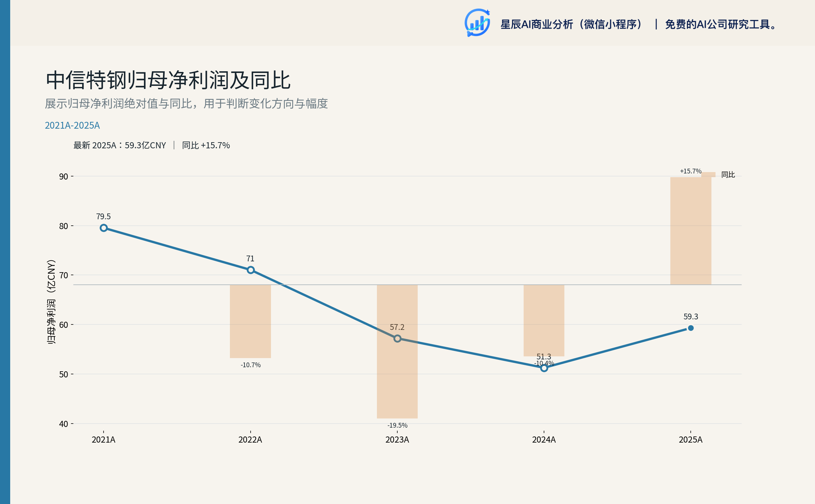815x504 pixels.
Task: Click the 2025A x-axis label
Action: (x=691, y=440)
